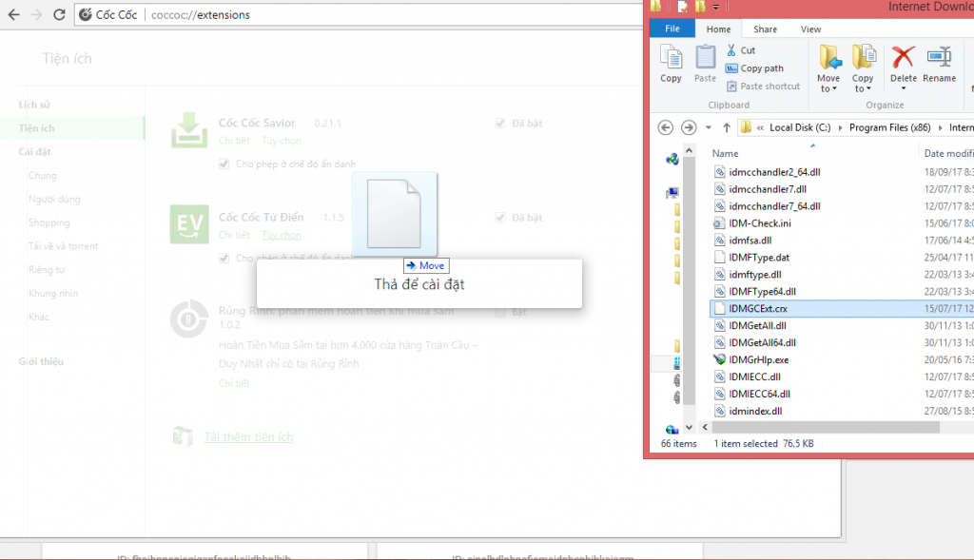Click Program Files (x86) breadcrumb

point(889,127)
